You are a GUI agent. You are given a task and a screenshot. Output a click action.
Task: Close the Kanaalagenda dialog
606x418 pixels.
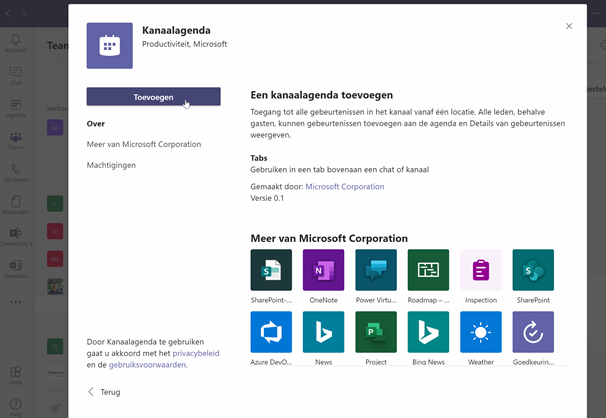click(x=569, y=26)
